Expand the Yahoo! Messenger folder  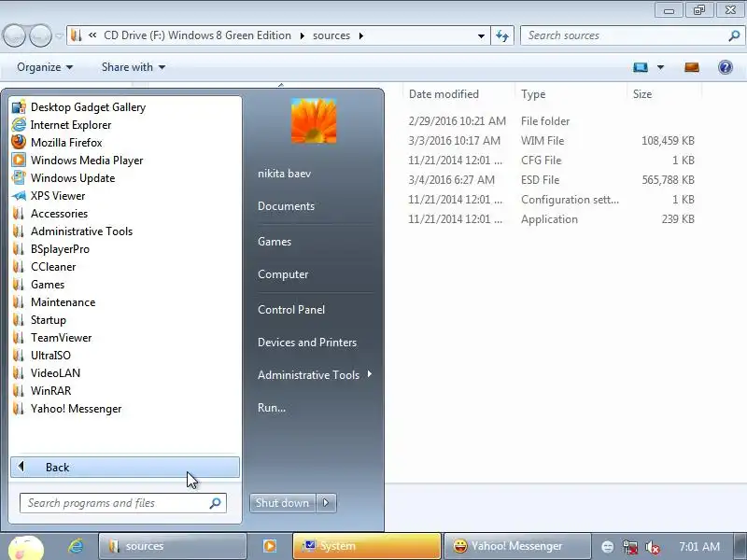[76, 409]
